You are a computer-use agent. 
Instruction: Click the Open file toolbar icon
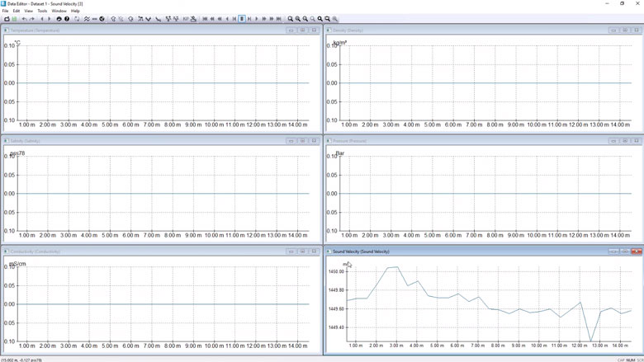point(7,19)
